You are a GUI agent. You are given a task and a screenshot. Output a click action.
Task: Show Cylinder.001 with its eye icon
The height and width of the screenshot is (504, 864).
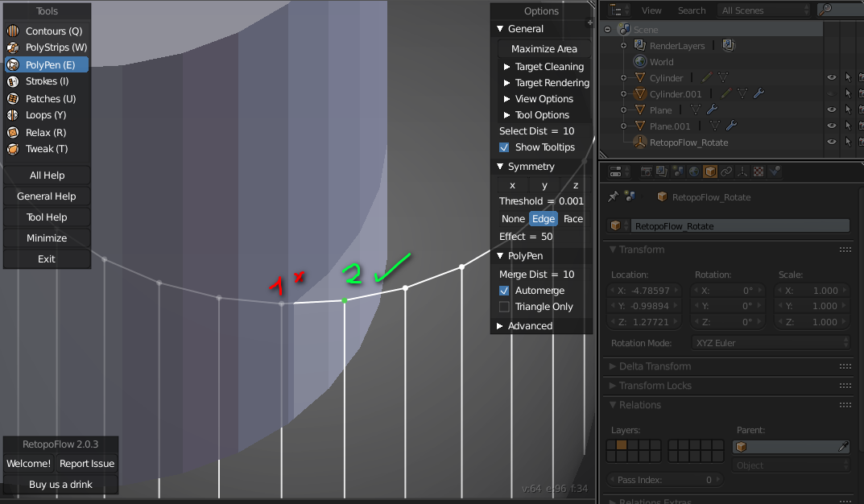[x=832, y=93]
